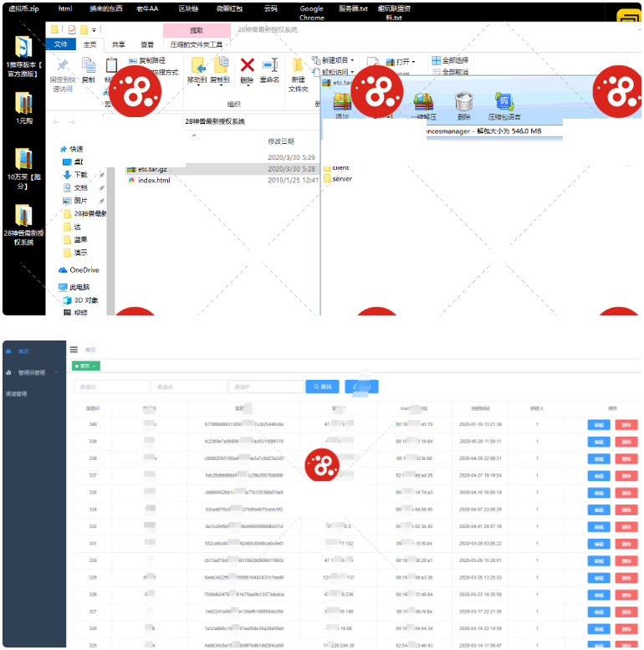The height and width of the screenshot is (650, 644).
Task: Click the Explorer back arrow
Action: pos(56,122)
